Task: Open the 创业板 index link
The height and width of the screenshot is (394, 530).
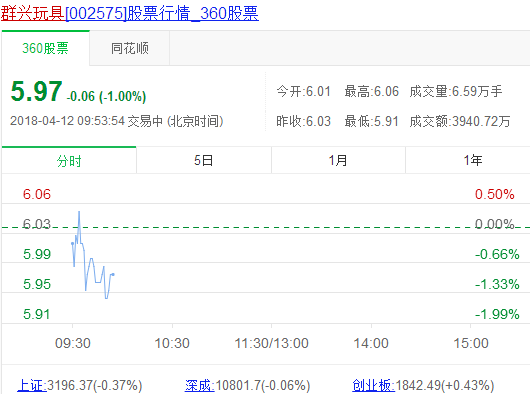Action: (373, 385)
